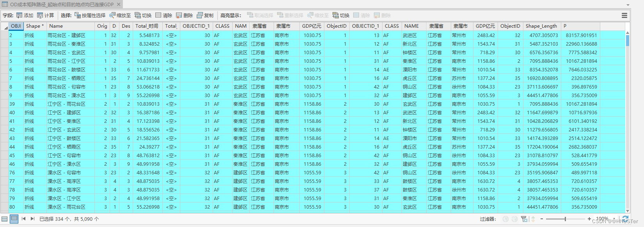Select row header for OBJECTID 2
Viewport: 644px width, 227px height.
tap(5, 35)
